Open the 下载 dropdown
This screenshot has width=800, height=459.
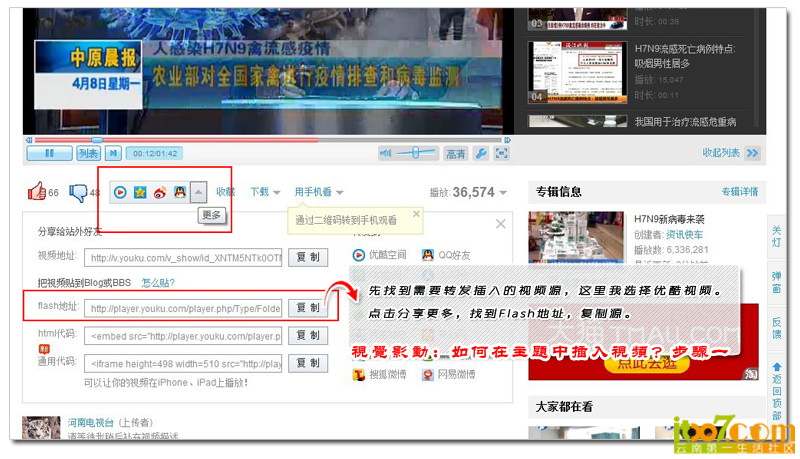265,192
